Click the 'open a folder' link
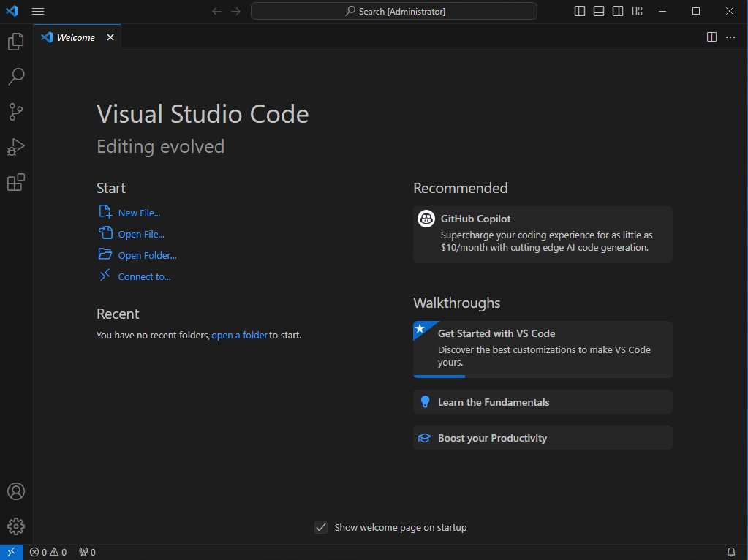Viewport: 748px width, 560px height. (240, 336)
